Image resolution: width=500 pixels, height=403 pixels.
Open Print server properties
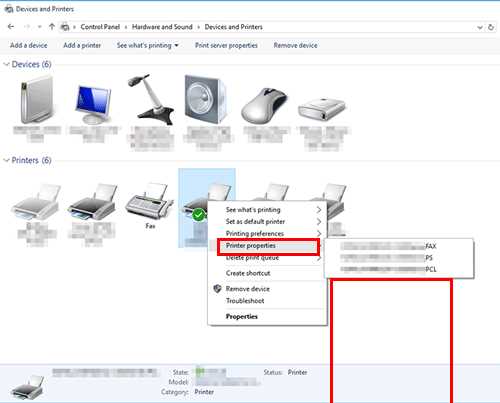tap(226, 45)
